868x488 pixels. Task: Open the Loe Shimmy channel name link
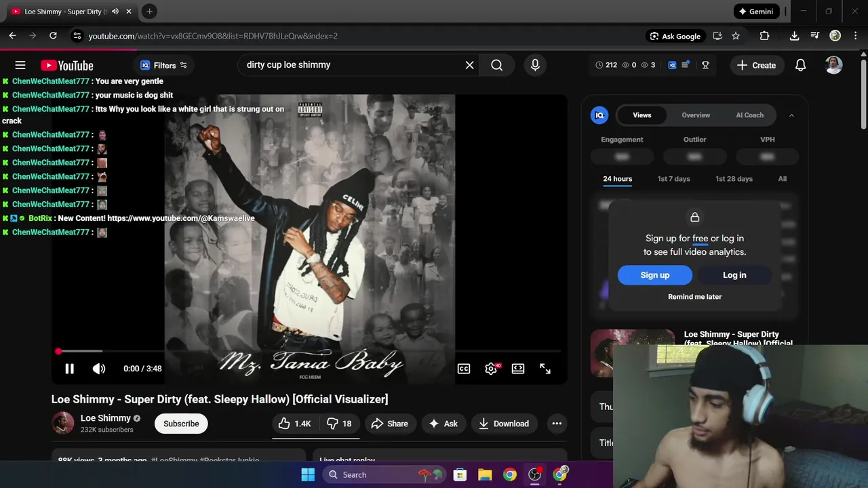[105, 418]
